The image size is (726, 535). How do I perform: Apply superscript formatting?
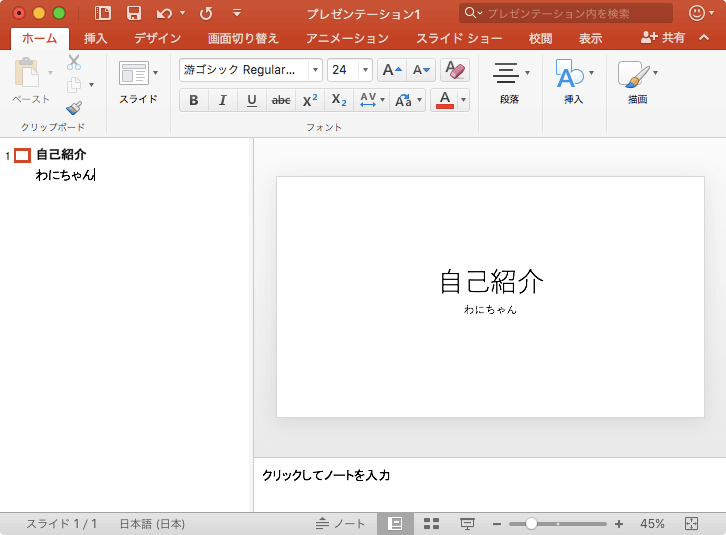pyautogui.click(x=310, y=100)
